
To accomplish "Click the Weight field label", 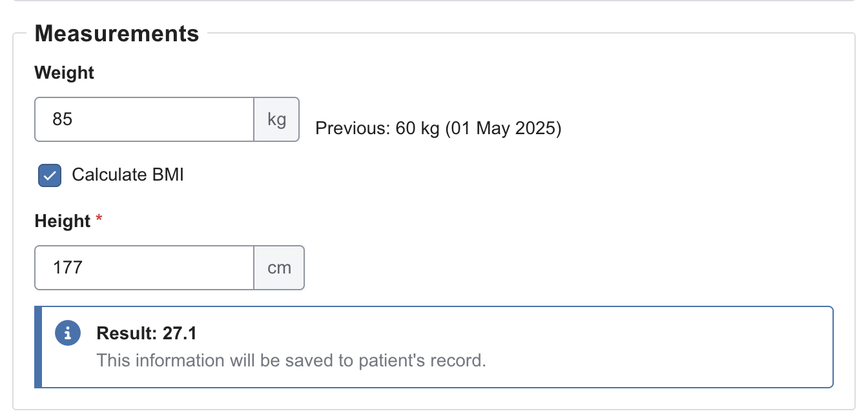I will (x=64, y=72).
